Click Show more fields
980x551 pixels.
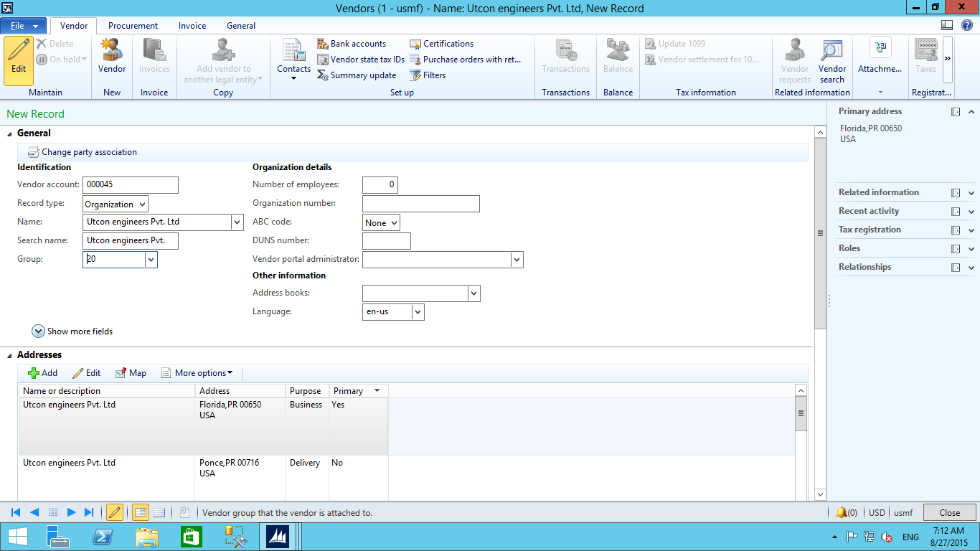point(72,331)
